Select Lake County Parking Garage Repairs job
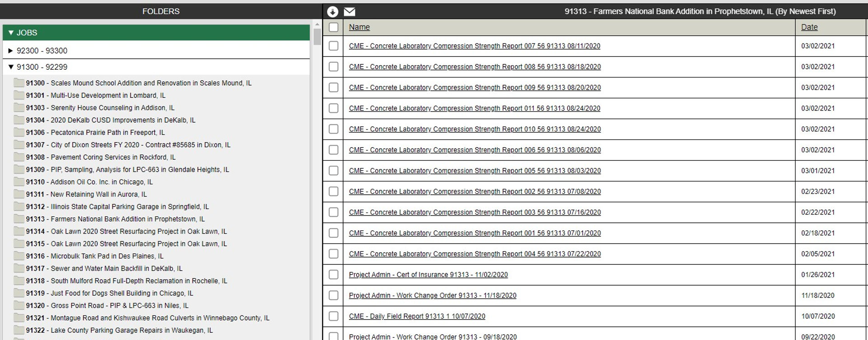The image size is (868, 340). 119,330
